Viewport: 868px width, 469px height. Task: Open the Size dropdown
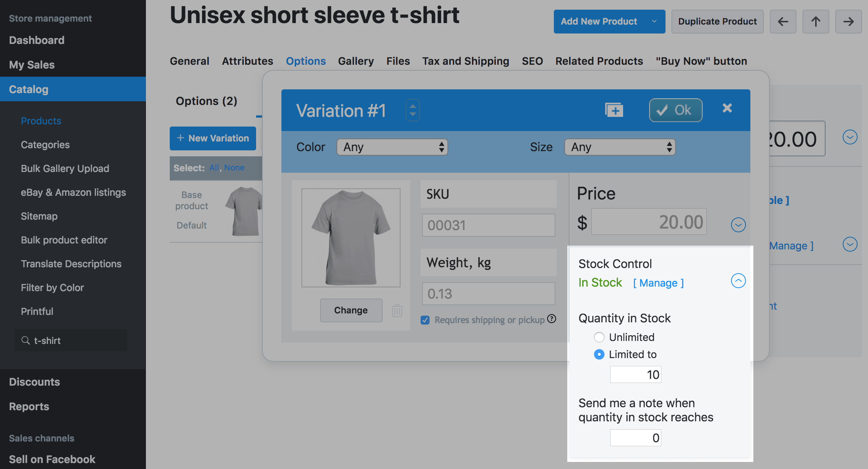(x=620, y=147)
